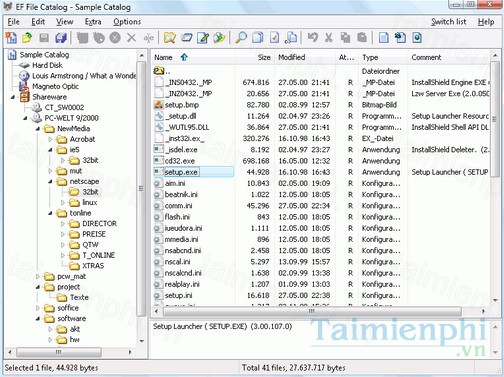This screenshot has height=377, width=504.
Task: Select the XTRAS folder in tree
Action: 93,266
